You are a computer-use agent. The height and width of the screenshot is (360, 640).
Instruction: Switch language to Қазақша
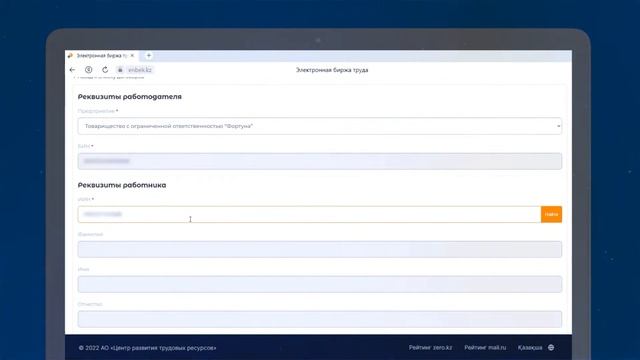pyautogui.click(x=530, y=348)
